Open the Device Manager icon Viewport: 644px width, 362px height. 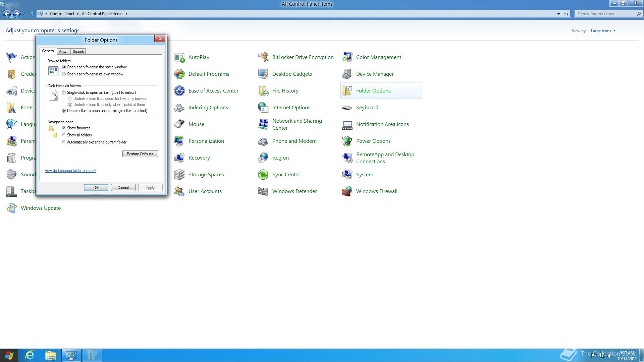347,74
